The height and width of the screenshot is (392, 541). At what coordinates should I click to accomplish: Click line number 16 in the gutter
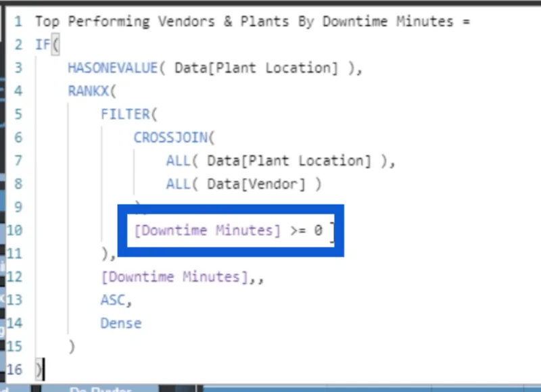14,370
